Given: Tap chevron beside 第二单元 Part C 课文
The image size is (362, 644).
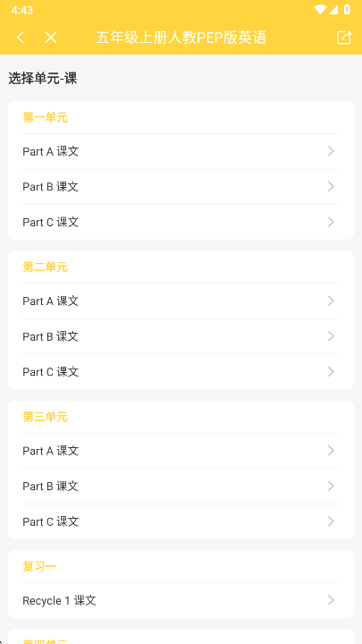Looking at the screenshot, I should coord(331,372).
